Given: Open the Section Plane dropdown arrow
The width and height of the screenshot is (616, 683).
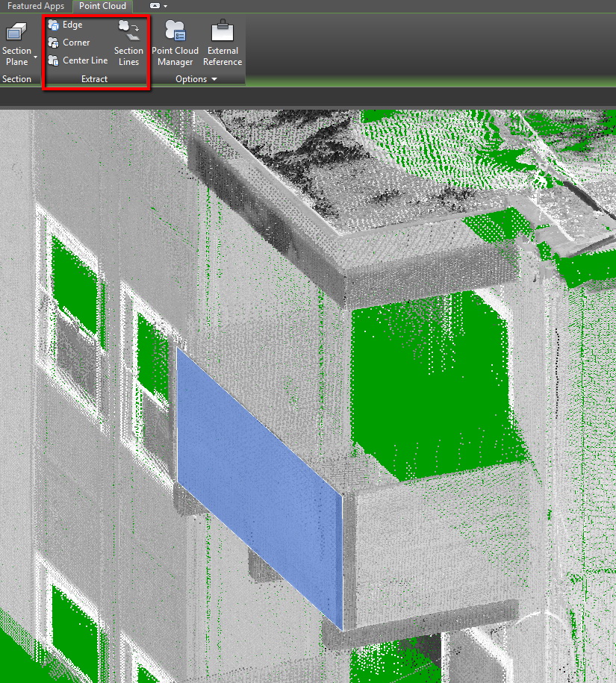Looking at the screenshot, I should 36,57.
